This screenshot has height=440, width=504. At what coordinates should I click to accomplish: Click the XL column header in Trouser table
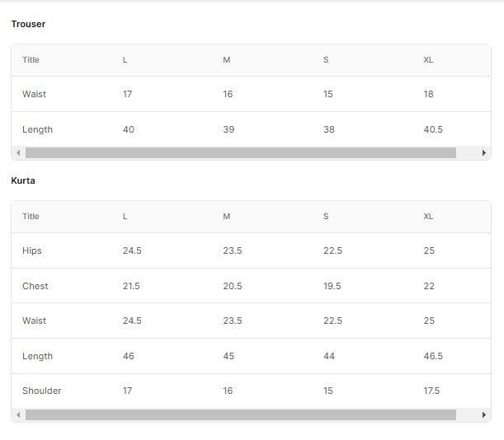pyautogui.click(x=428, y=60)
